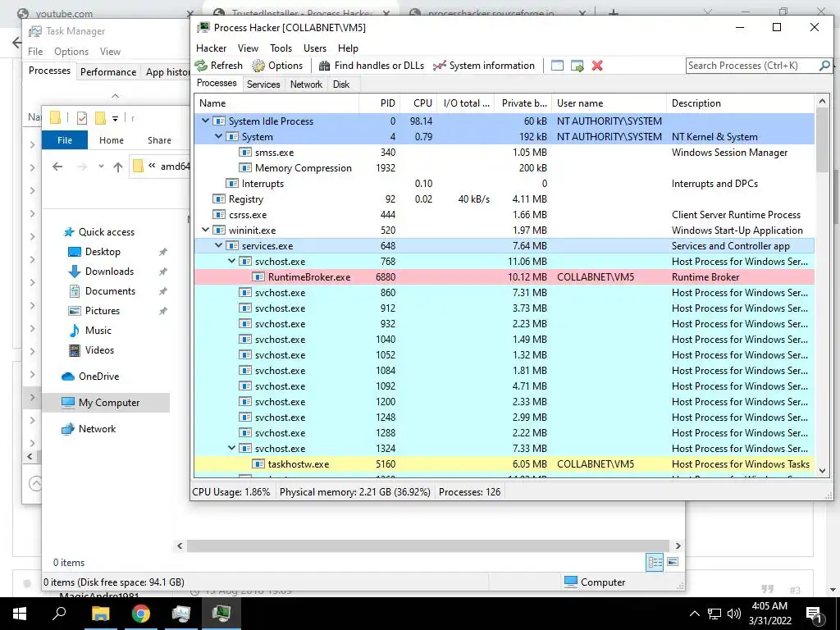Image resolution: width=840 pixels, height=630 pixels.
Task: Open the Explorer recent locations dropdown
Action: (101, 167)
